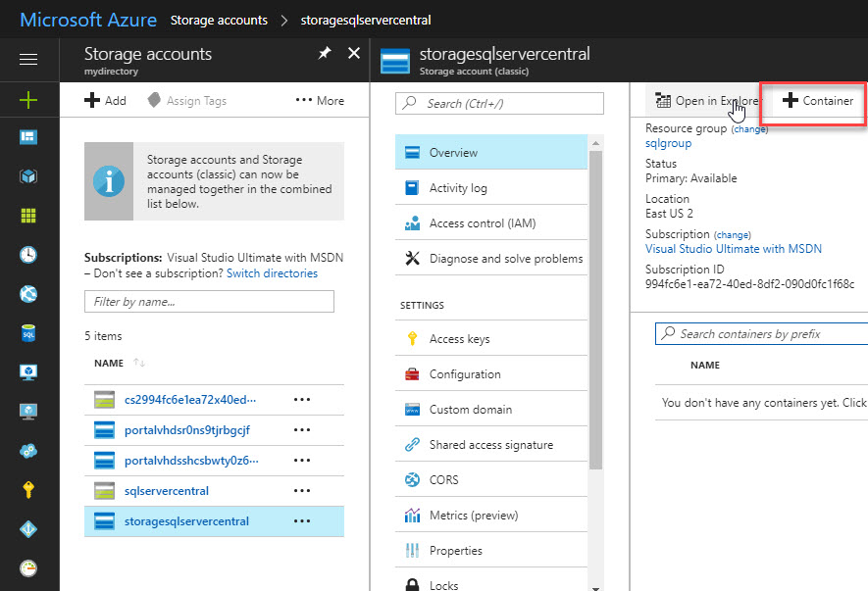Open the hamburger menu in left sidebar
Viewport: 868px width, 591px height.
[28, 60]
